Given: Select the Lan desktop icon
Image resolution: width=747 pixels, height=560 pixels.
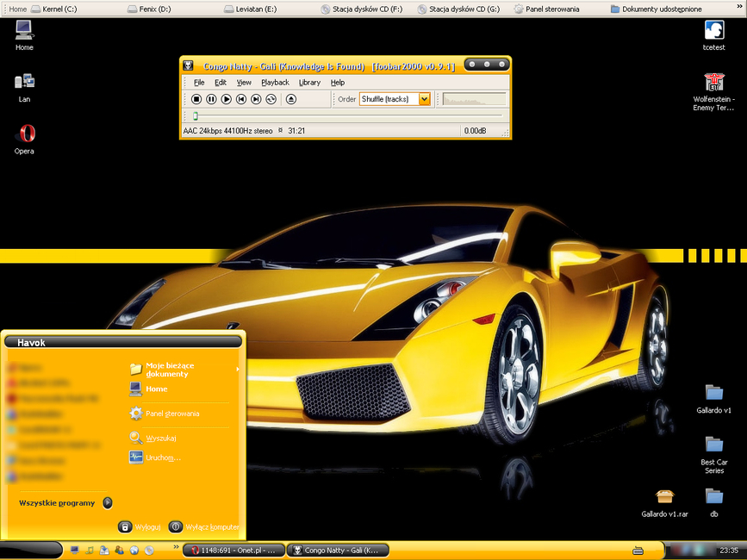Looking at the screenshot, I should [x=24, y=88].
